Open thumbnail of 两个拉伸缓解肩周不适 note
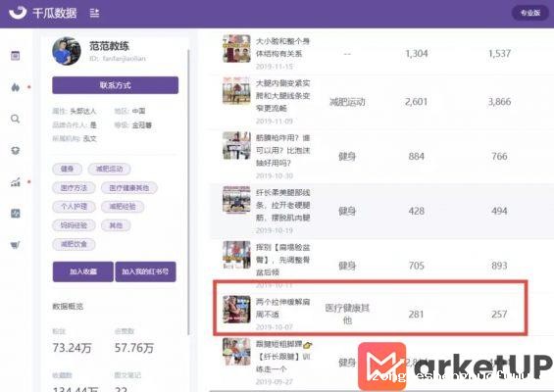 click(x=236, y=310)
